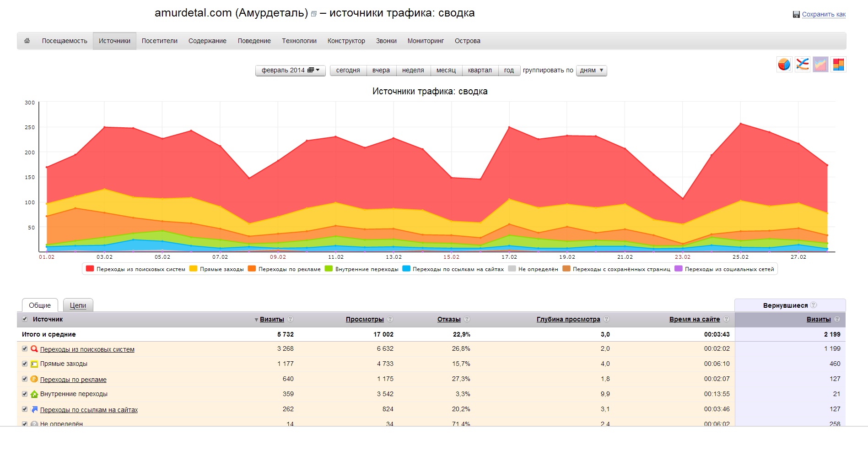Open the Посетители menu item
Viewport: 868px width, 457px height.
160,41
